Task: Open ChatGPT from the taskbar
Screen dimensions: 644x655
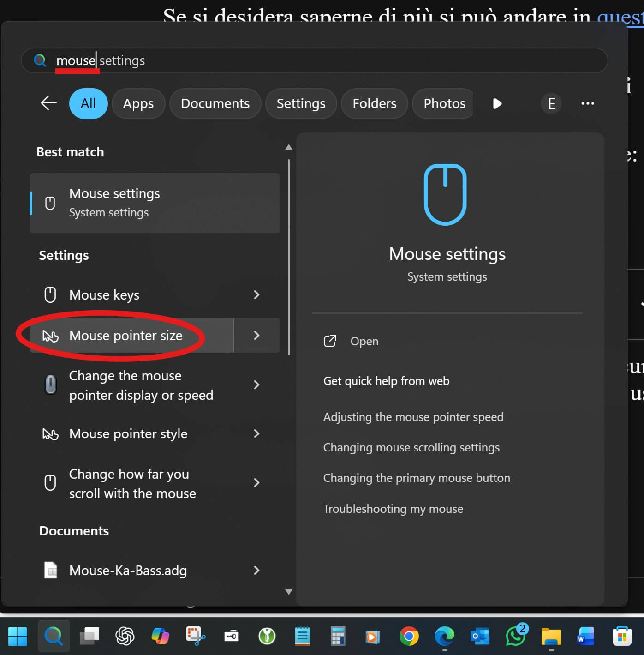Action: click(x=125, y=637)
